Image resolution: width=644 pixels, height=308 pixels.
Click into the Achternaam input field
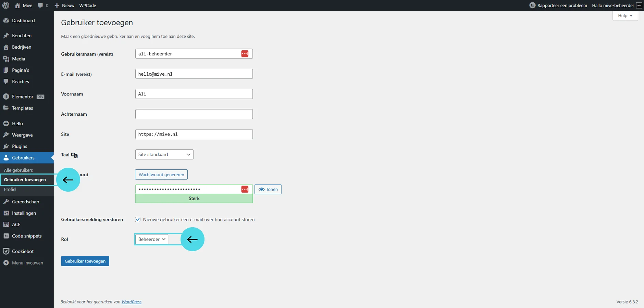[194, 114]
